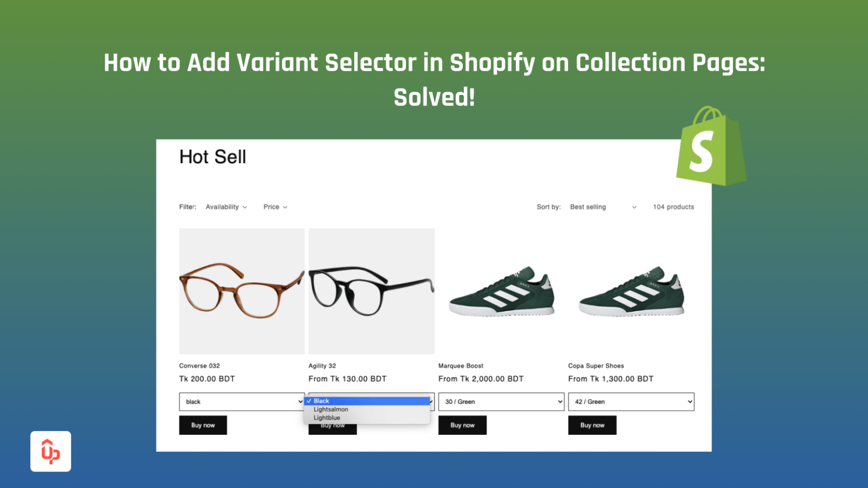868x488 pixels.
Task: Click Buy now under Copa Super Shoes
Action: pos(592,425)
